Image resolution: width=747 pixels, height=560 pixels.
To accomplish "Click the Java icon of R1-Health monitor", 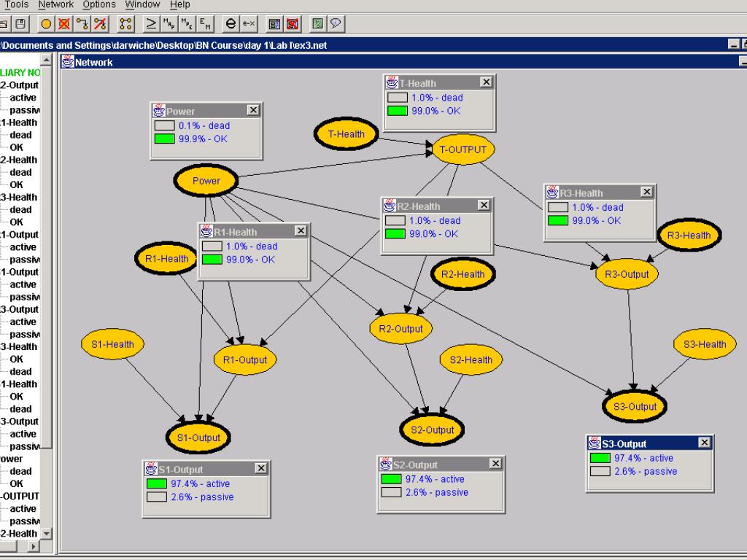I will (206, 231).
